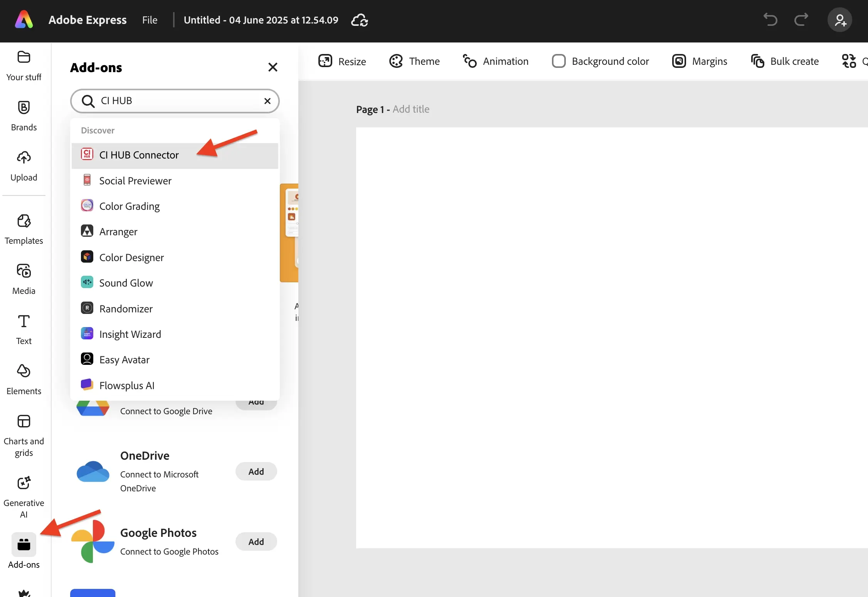The width and height of the screenshot is (868, 597).
Task: Redo the last action
Action: click(801, 20)
